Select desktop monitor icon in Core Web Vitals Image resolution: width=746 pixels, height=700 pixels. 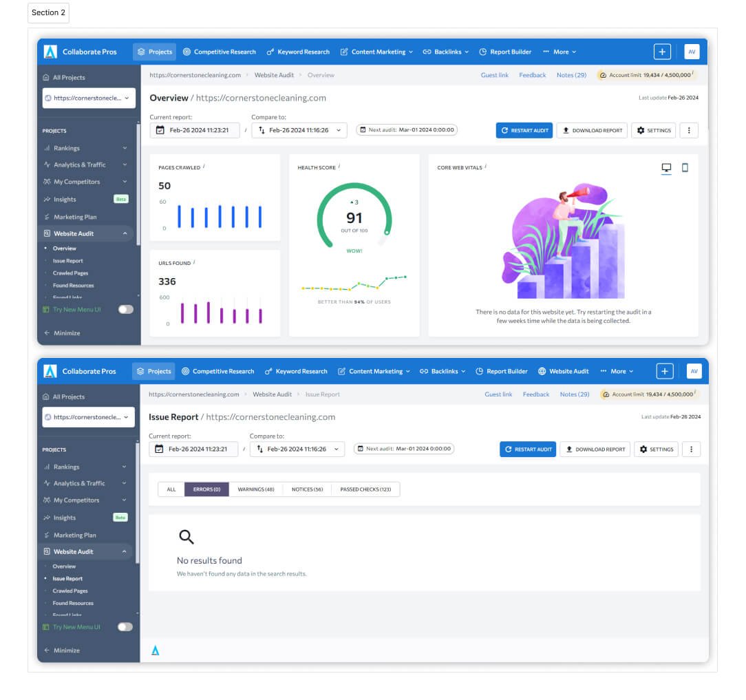coord(665,168)
